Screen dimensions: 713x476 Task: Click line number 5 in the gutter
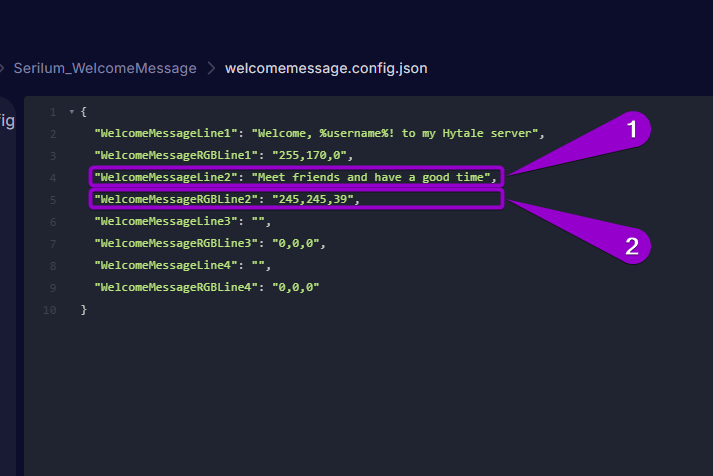pyautogui.click(x=53, y=200)
